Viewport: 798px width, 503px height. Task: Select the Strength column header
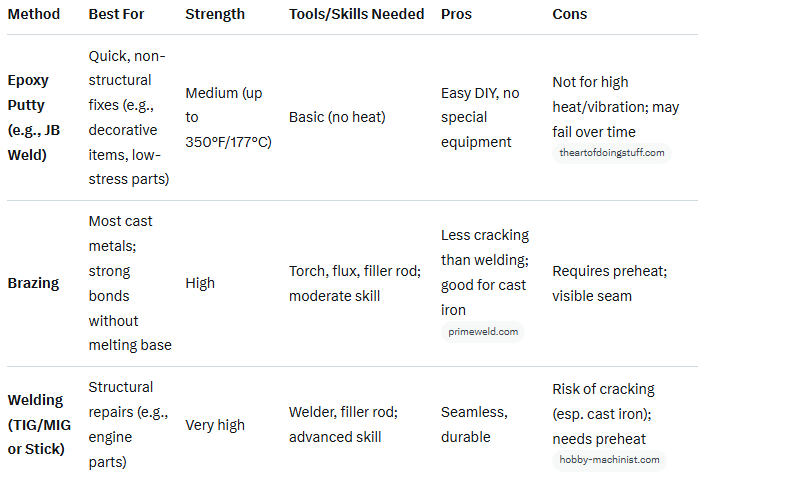coord(215,14)
